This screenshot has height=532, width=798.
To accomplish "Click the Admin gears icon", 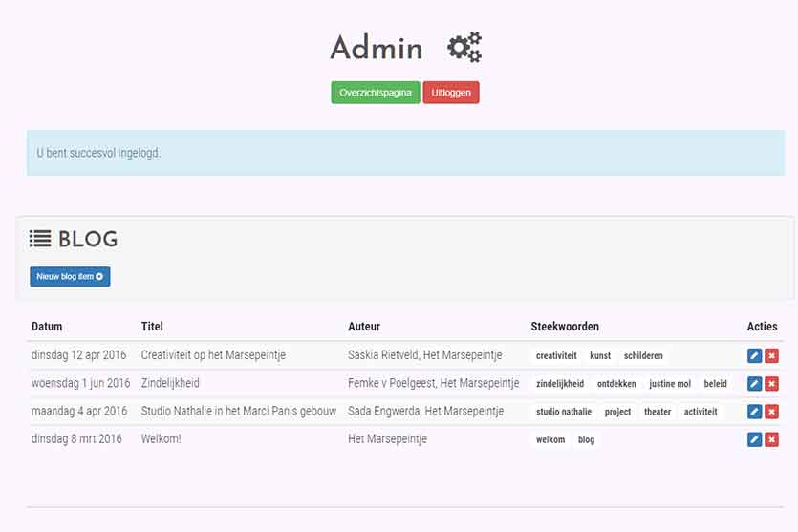I will click(x=465, y=47).
